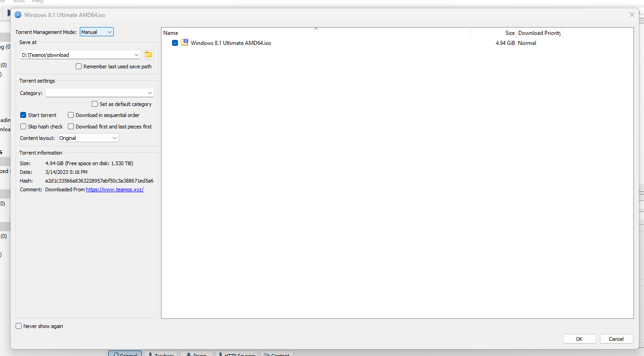Click the Date value 3/14/2023 5:16 PM
The image size is (644, 356).
[66, 172]
